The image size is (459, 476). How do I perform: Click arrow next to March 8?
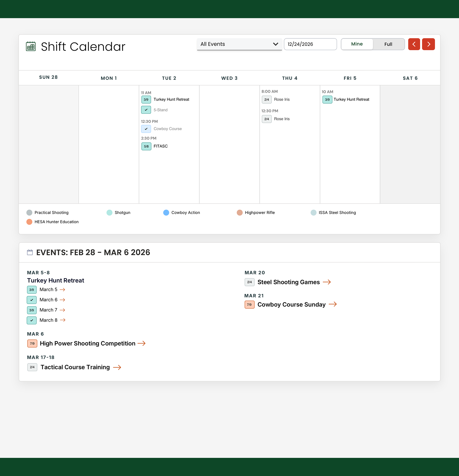pyautogui.click(x=63, y=320)
